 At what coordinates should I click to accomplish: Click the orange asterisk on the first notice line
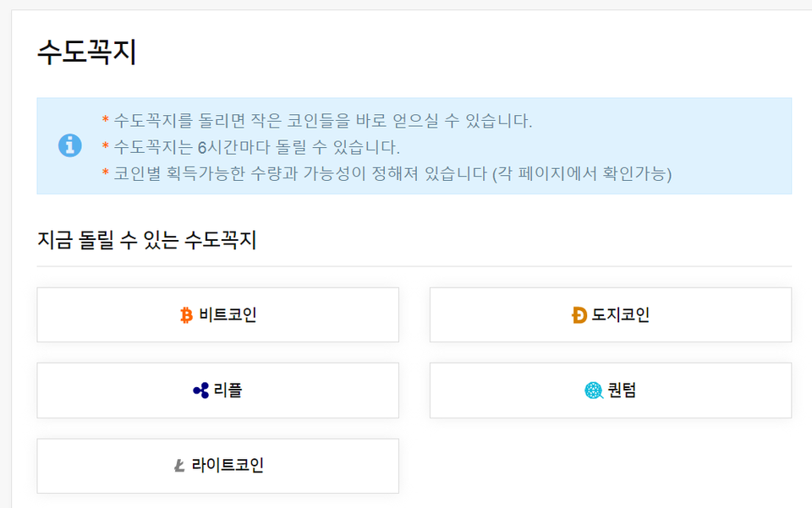[x=105, y=121]
